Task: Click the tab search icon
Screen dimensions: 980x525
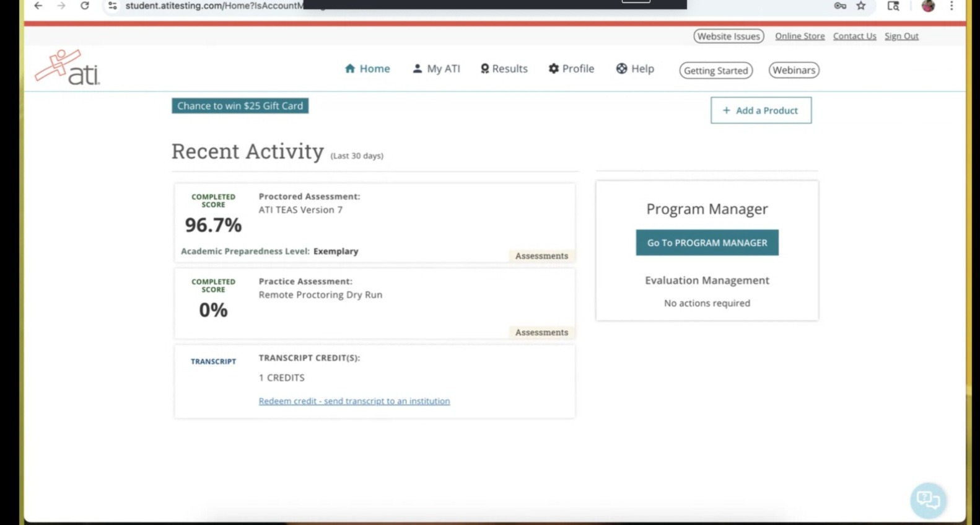Action: pos(893,6)
